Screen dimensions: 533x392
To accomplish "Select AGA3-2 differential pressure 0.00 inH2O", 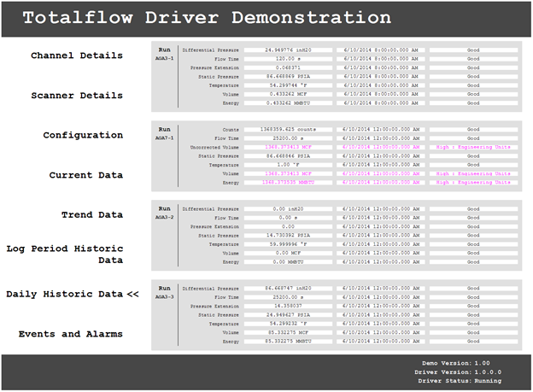I will 288,209.
